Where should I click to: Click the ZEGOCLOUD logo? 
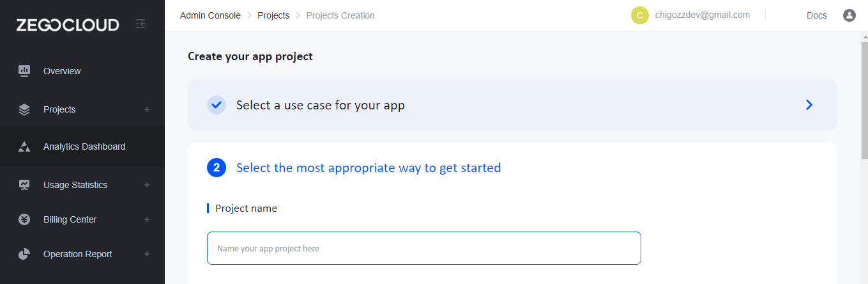68,25
